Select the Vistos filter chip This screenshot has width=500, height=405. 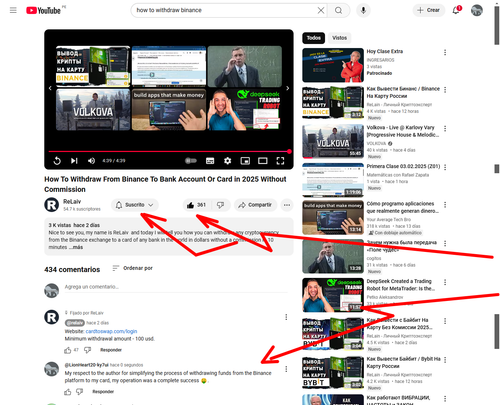(x=339, y=38)
